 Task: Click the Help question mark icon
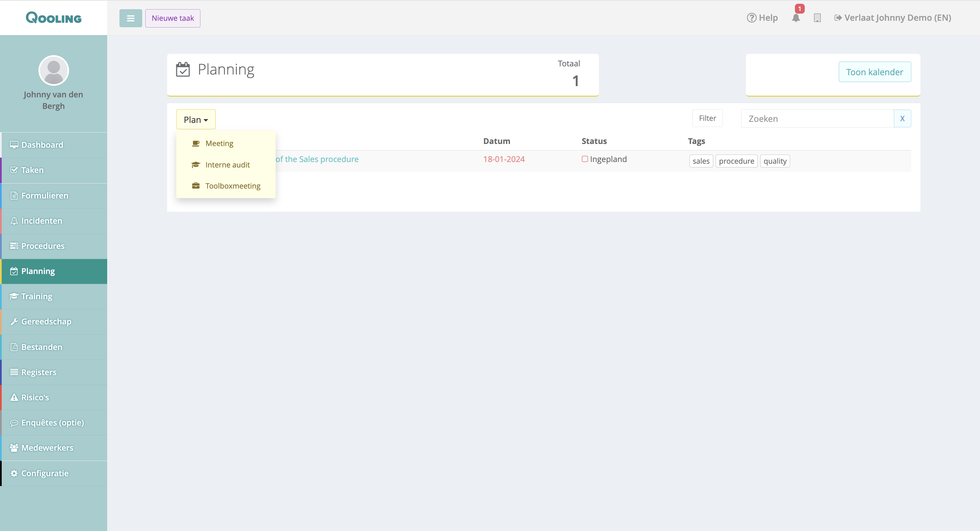pos(751,18)
